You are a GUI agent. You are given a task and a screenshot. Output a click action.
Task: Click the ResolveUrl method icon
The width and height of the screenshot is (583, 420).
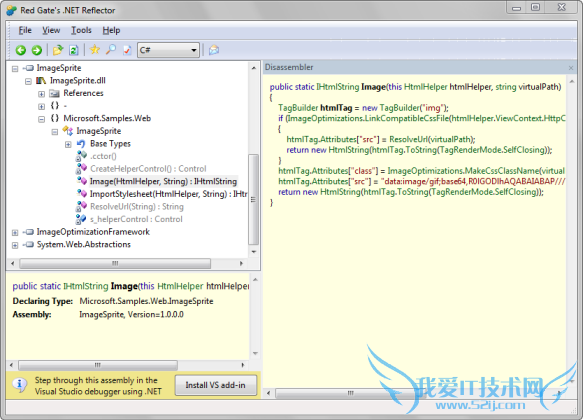(81, 207)
